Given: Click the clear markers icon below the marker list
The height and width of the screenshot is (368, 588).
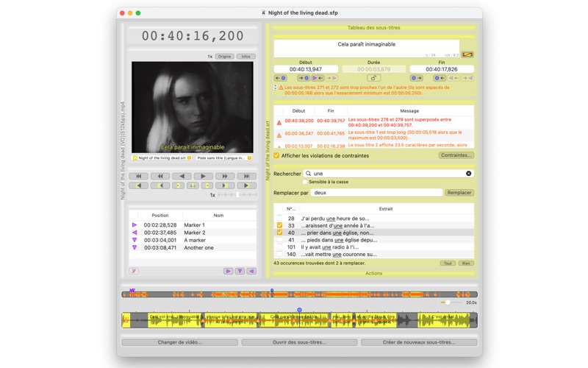Looking at the screenshot, I should click(134, 271).
